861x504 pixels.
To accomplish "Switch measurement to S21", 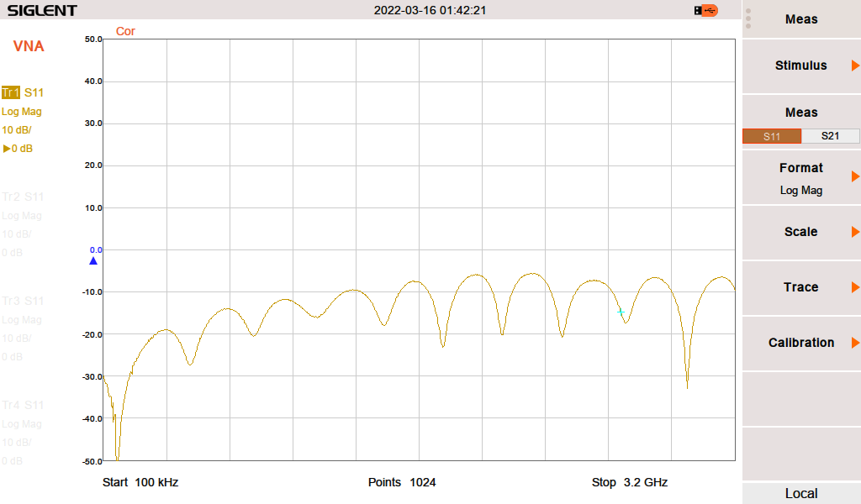I will 830,136.
